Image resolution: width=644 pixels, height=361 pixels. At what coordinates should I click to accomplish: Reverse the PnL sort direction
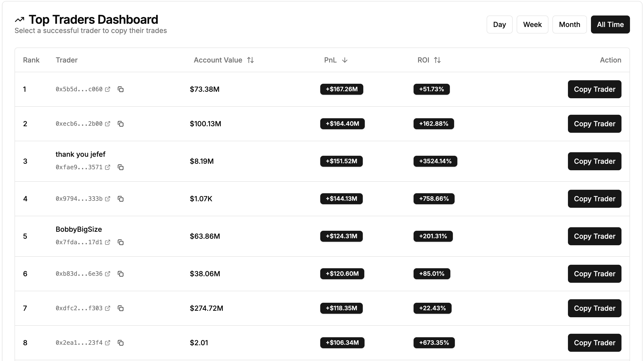345,60
